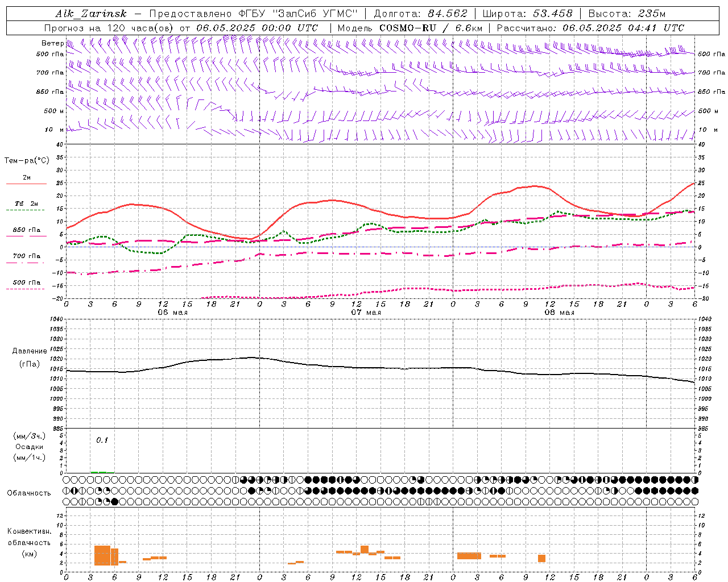Click the 06 мая date label
Viewport: 728px width, 582px height.
[172, 313]
